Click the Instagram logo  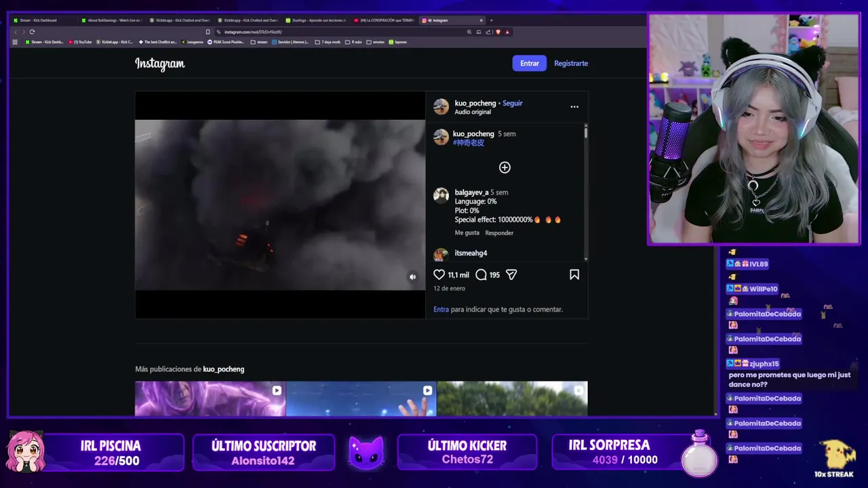(x=160, y=64)
